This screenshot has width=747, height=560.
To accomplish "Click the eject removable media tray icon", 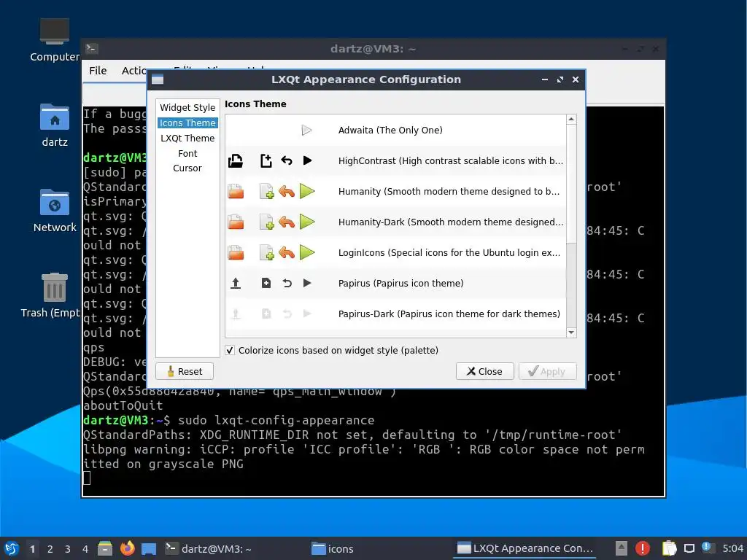I will coord(621,548).
